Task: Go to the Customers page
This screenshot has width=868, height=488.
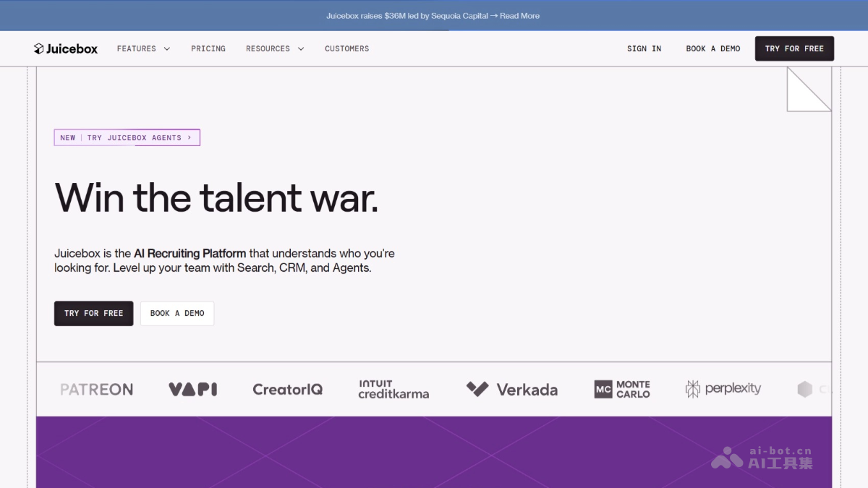Action: [x=346, y=48]
